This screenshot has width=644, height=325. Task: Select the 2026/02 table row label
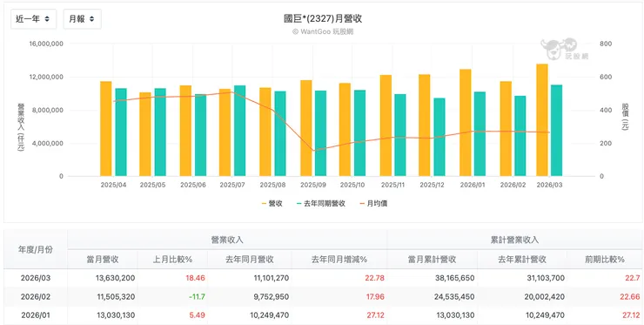coord(36,296)
